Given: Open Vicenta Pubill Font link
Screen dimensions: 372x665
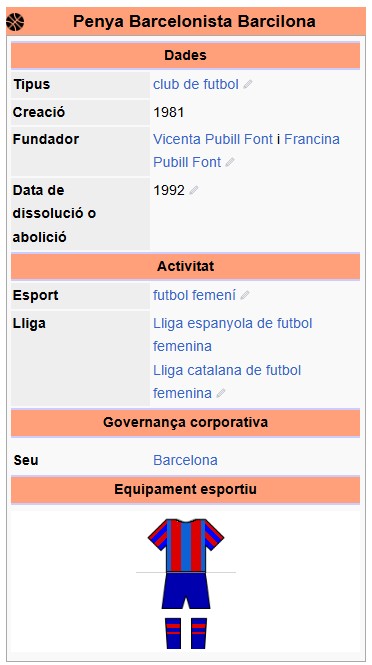Looking at the screenshot, I should tap(213, 139).
